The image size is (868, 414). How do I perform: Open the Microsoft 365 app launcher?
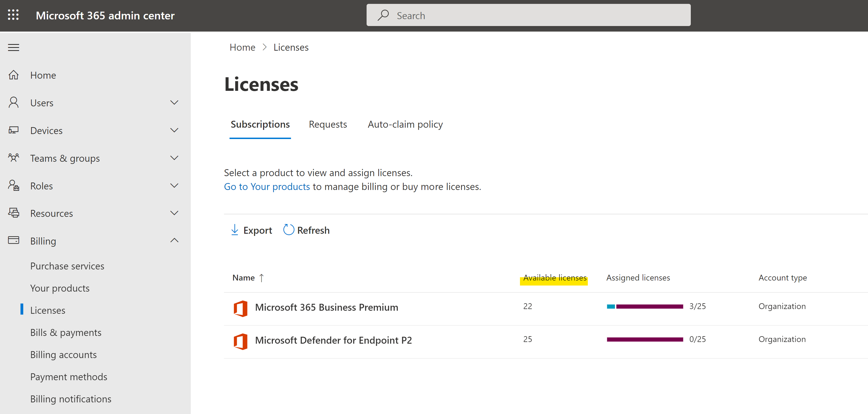coord(14,15)
